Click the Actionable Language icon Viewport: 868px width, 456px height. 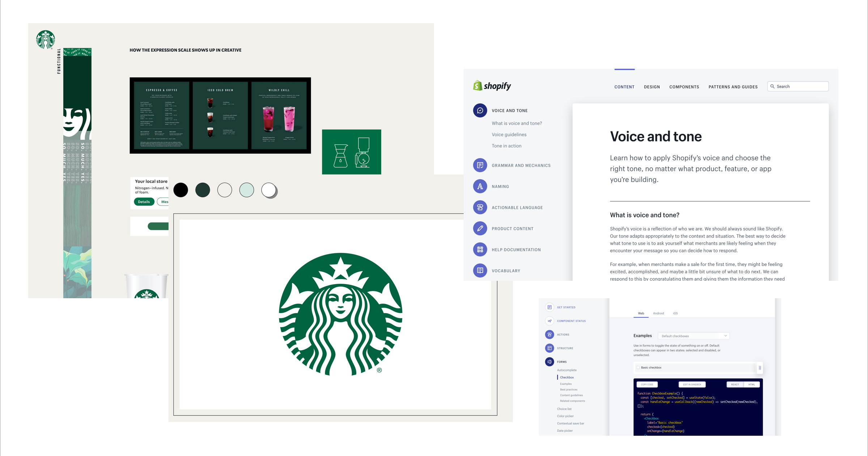[x=480, y=207]
